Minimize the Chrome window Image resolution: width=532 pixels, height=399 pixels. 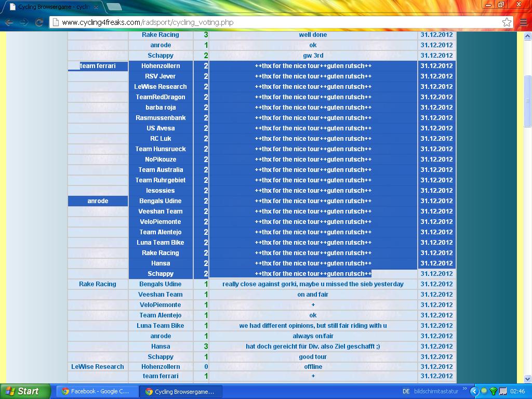[488, 5]
